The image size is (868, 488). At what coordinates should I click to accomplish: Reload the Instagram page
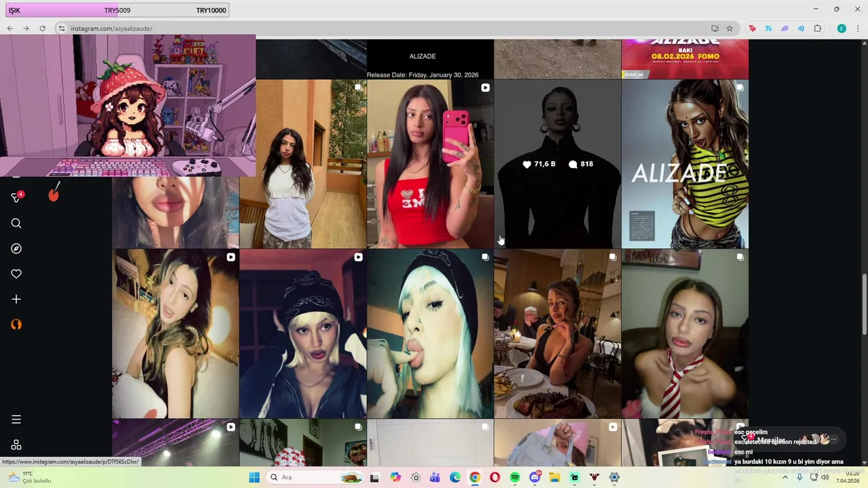[x=42, y=28]
